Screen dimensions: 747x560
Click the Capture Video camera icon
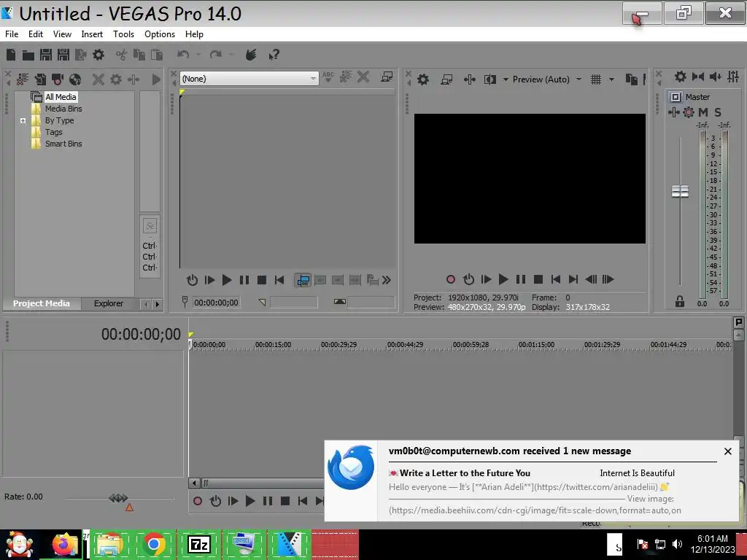(x=58, y=79)
